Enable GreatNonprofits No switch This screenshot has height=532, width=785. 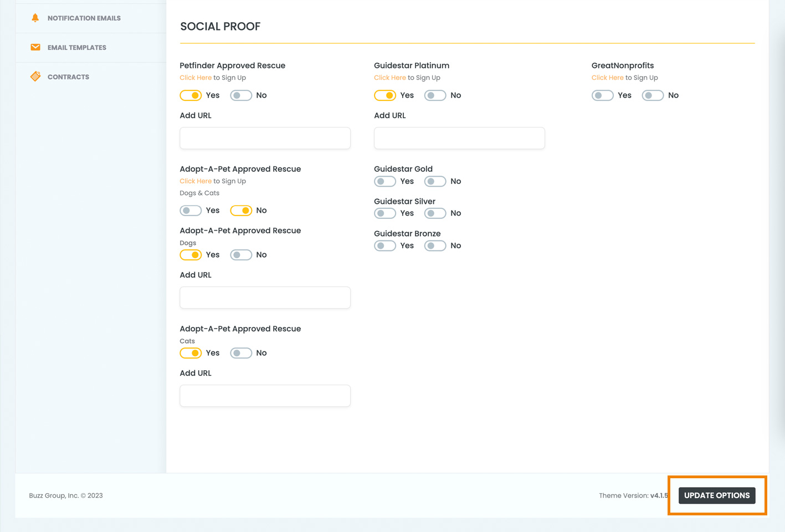click(653, 95)
